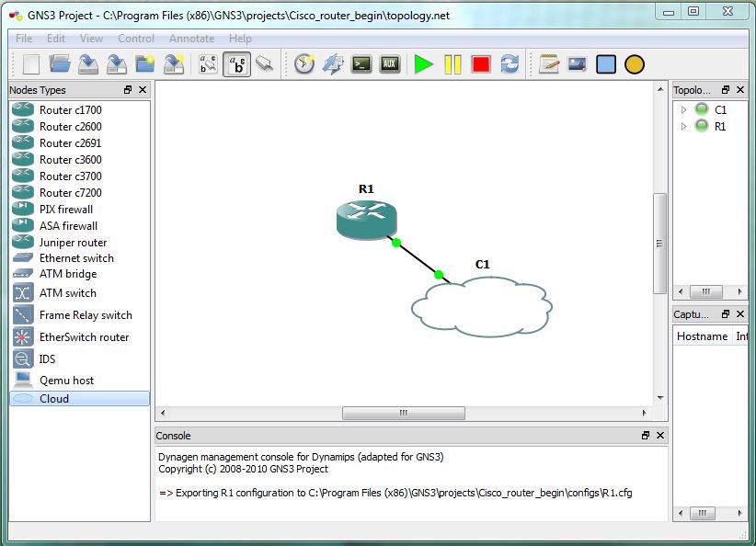The width and height of the screenshot is (756, 546).
Task: Toggle interface labels display
Action: 209,64
